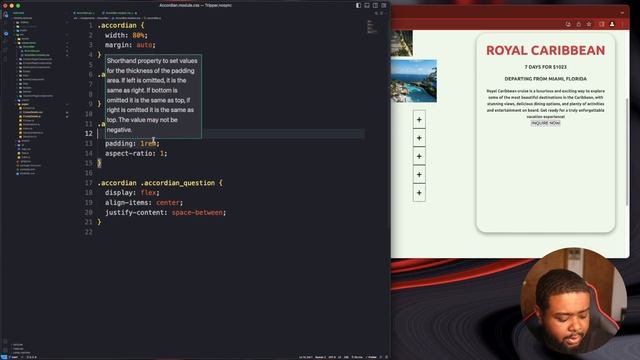This screenshot has width=640, height=360.
Task: Open the browser profile avatar icon
Action: point(612,24)
